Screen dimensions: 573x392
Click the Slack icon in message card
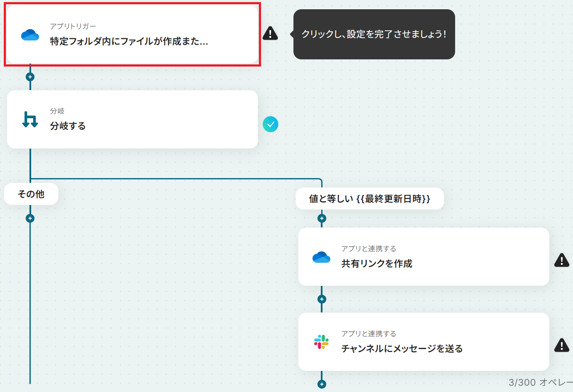[321, 342]
